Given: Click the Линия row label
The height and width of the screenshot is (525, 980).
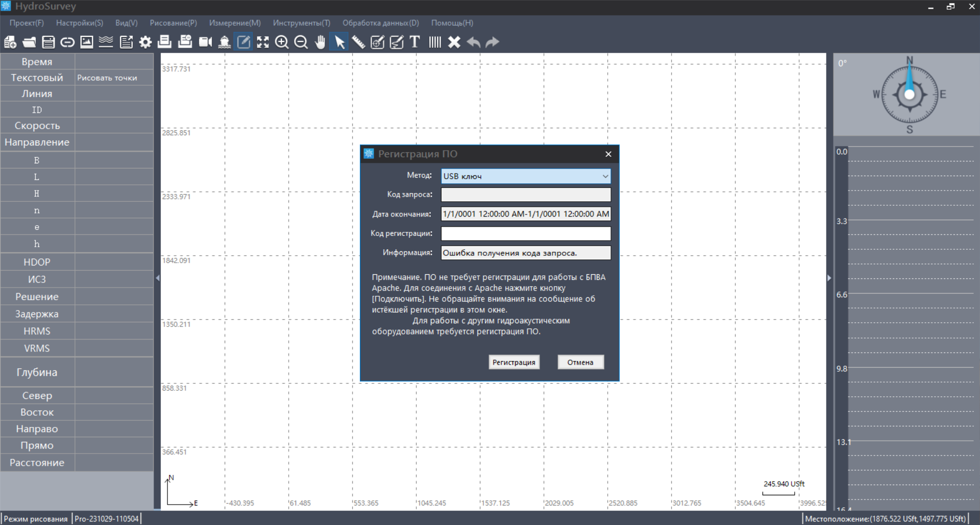Looking at the screenshot, I should 37,94.
